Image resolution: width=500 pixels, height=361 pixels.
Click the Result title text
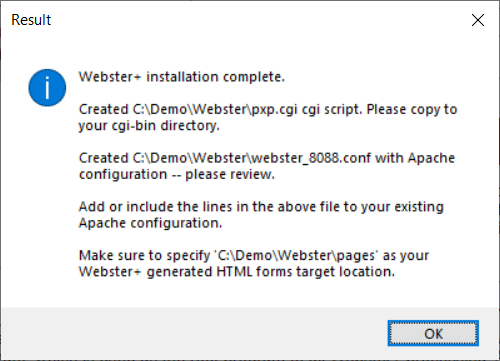click(31, 20)
